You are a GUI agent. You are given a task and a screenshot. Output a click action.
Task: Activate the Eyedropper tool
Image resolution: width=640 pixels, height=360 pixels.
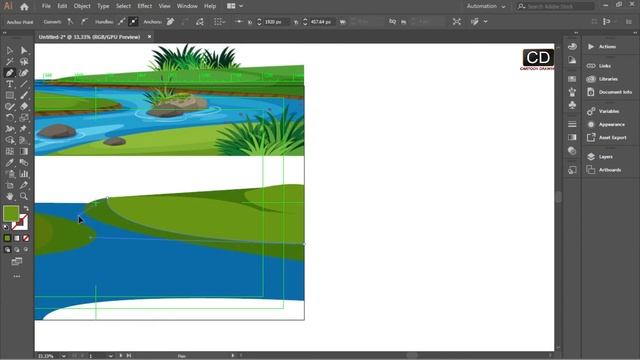[x=9, y=162]
